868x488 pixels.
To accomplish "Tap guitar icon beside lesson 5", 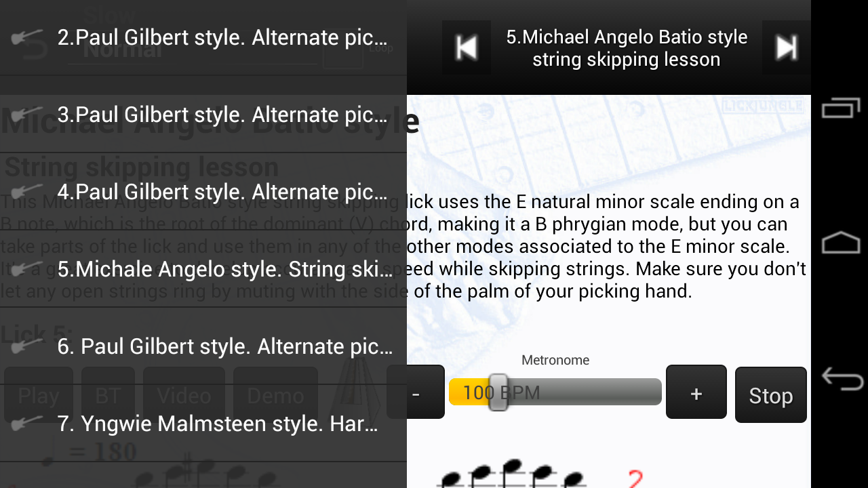I will click(x=27, y=269).
